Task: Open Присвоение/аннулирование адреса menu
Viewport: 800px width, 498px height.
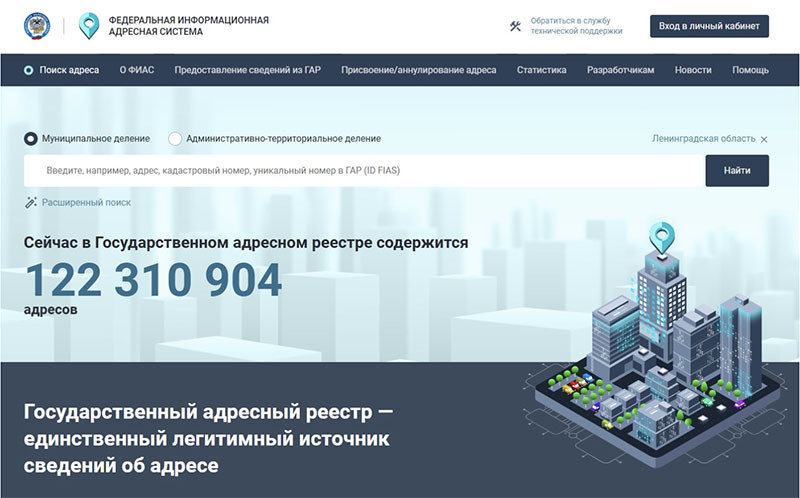Action: [418, 70]
